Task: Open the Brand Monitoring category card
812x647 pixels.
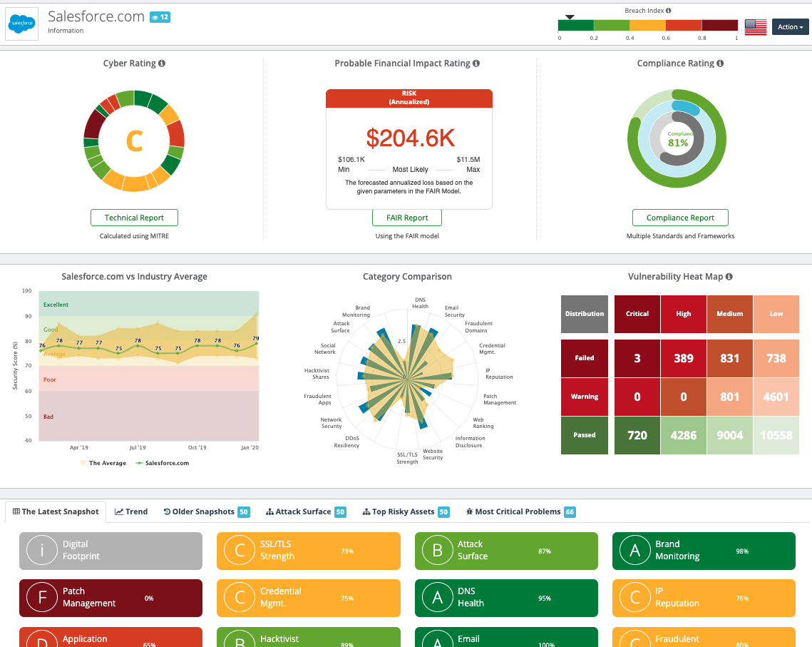Action: coord(704,551)
